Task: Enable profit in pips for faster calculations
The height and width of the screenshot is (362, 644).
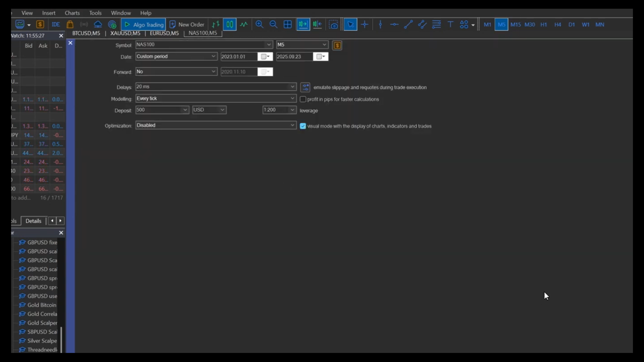Action: click(303, 99)
